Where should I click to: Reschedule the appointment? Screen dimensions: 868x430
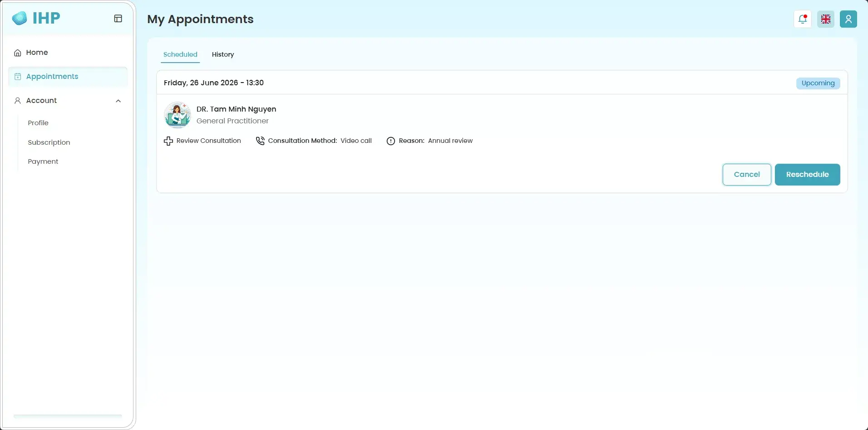[807, 175]
